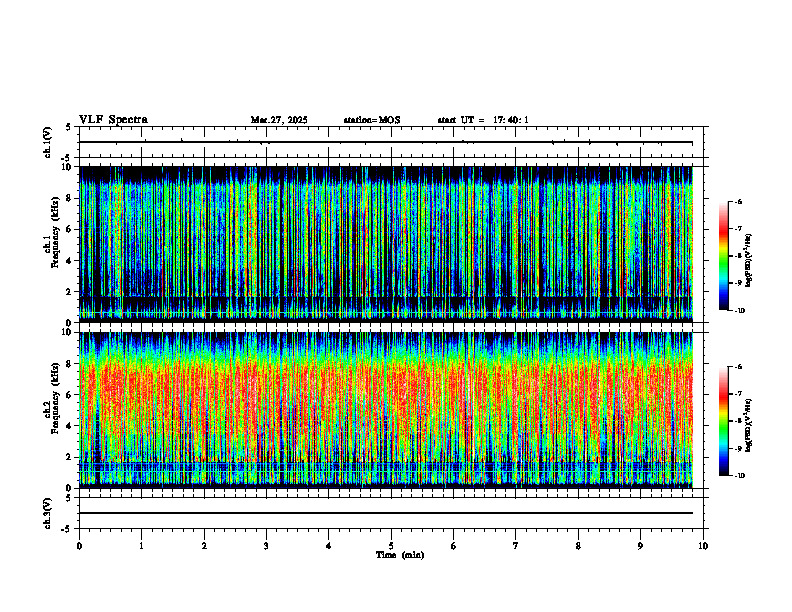Click the ch.1 voltage waveform trace

(x=386, y=142)
